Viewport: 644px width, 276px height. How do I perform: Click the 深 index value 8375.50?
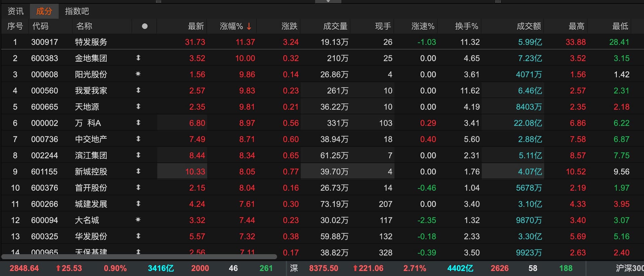pos(323,268)
